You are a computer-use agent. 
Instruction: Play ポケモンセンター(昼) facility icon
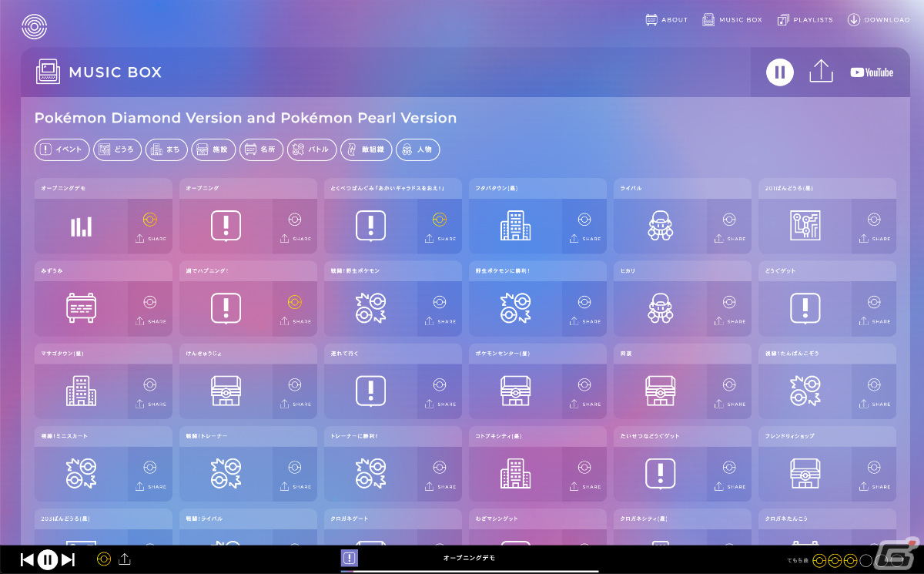click(x=515, y=391)
